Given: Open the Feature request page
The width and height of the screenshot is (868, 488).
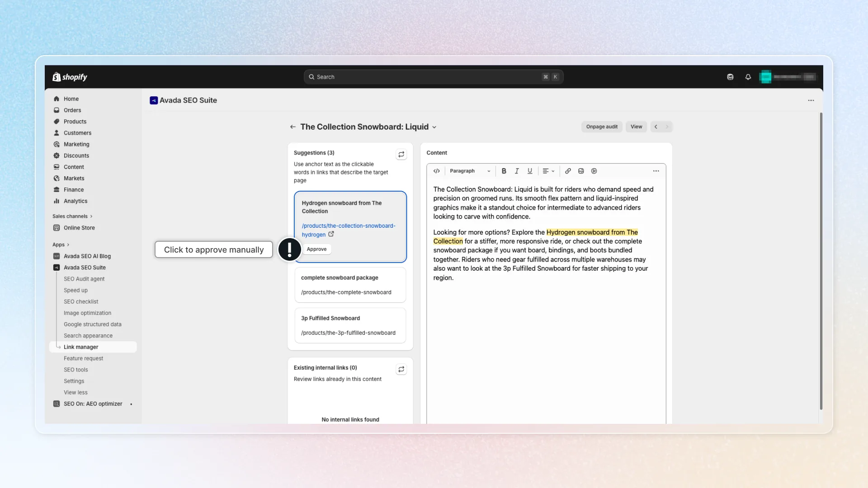Looking at the screenshot, I should pyautogui.click(x=83, y=358).
